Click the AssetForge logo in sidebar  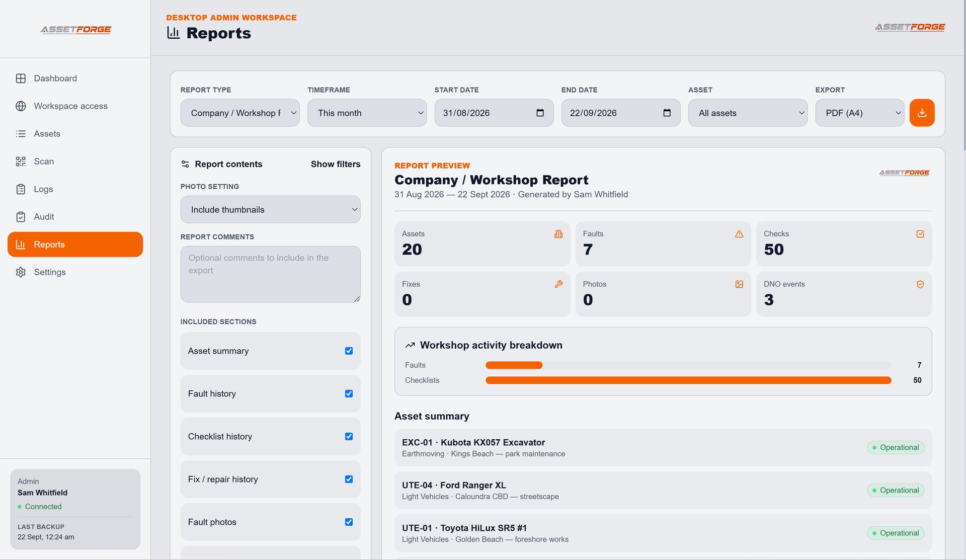[76, 30]
